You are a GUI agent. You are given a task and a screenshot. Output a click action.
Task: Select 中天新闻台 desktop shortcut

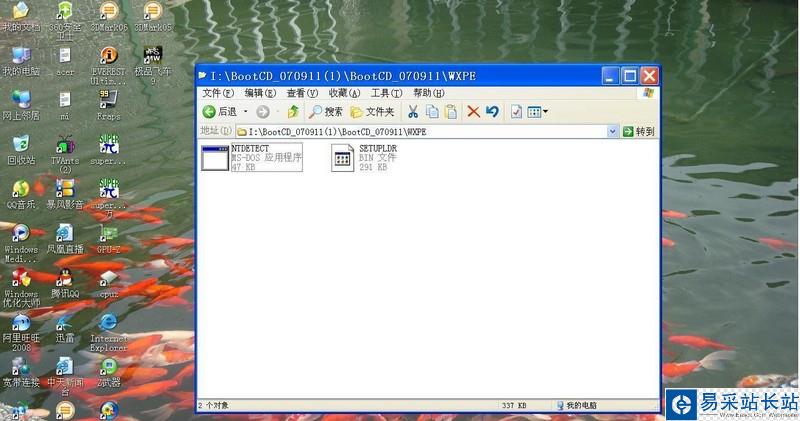tap(65, 377)
